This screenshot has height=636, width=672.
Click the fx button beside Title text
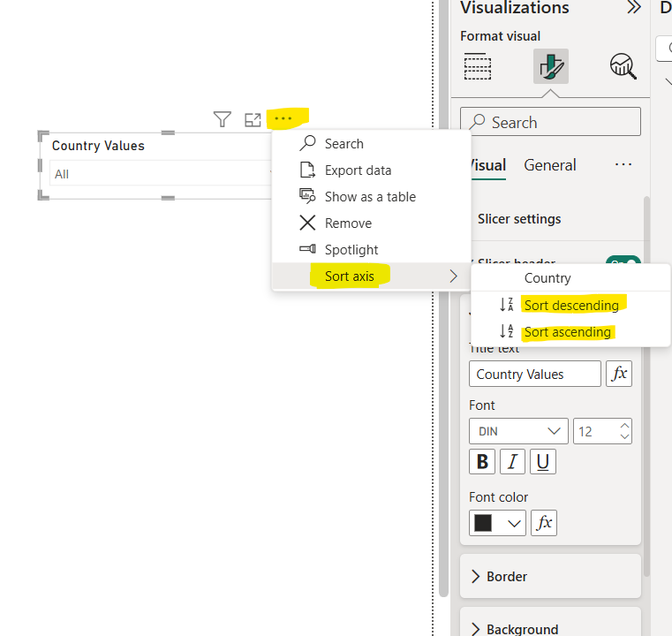pos(619,374)
